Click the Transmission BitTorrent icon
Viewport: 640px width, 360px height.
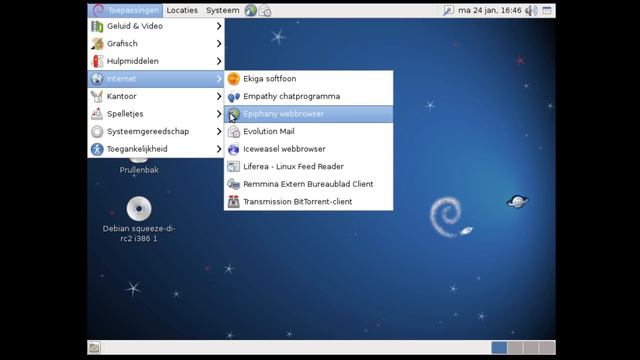(x=233, y=202)
